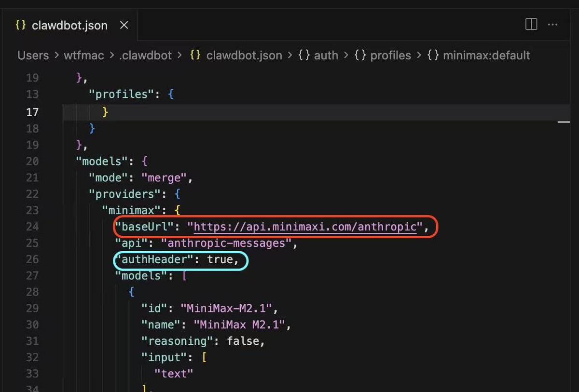Open the auth breadcrumb symbol
The width and height of the screenshot is (579, 392).
[x=326, y=55]
